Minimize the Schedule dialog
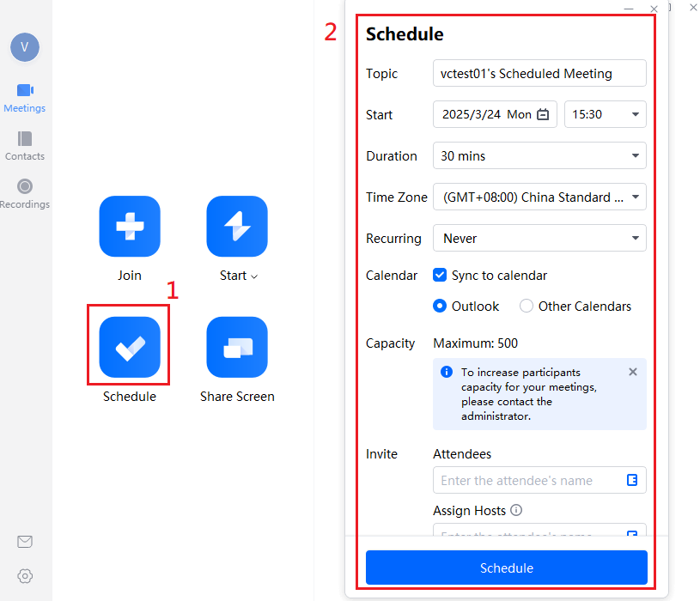 click(629, 9)
